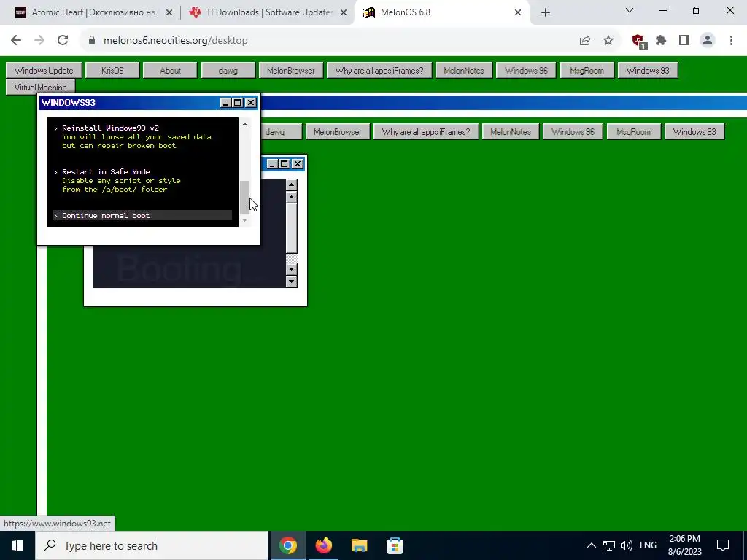Close the nested Booting window
This screenshot has height=560, width=747.
point(298,164)
